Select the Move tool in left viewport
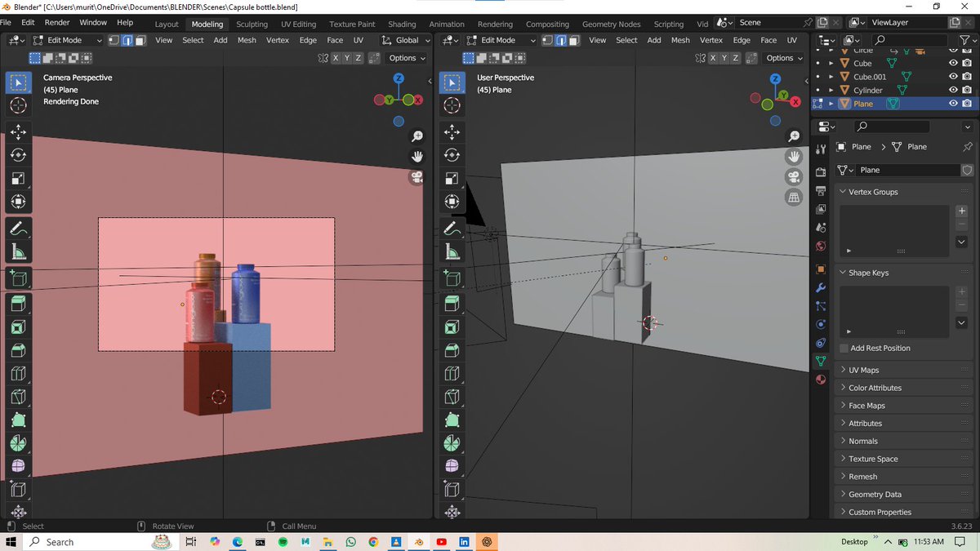This screenshot has width=980, height=551. [x=18, y=132]
